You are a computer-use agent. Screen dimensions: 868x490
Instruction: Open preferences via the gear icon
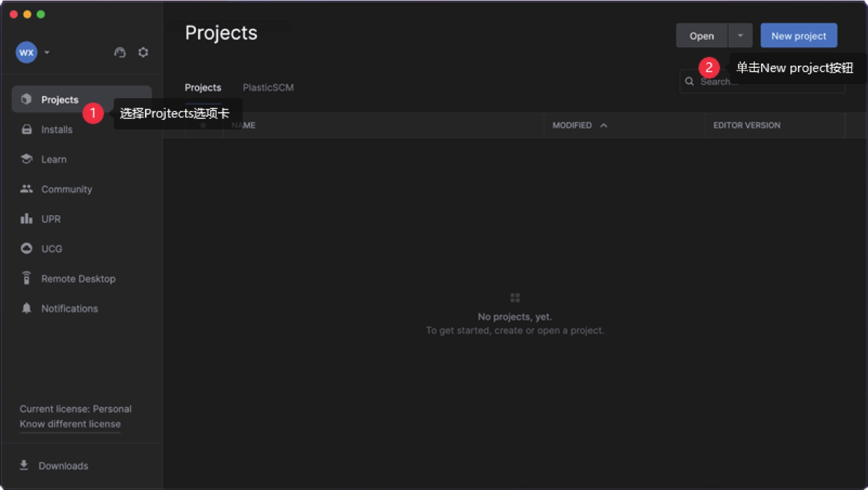[143, 52]
